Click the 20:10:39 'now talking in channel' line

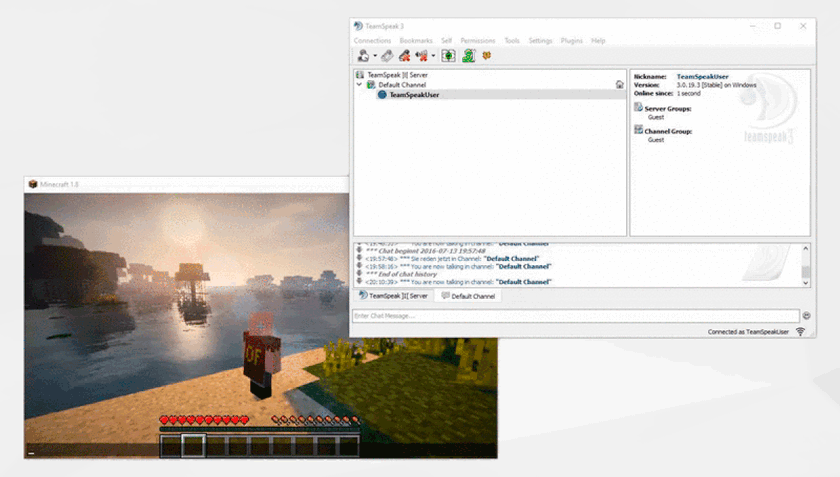coord(458,282)
